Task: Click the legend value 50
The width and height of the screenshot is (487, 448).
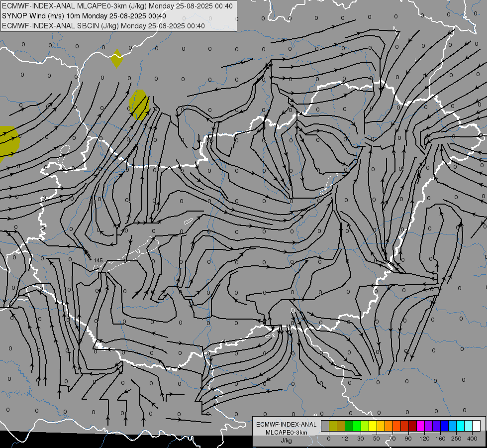Action: tap(377, 439)
